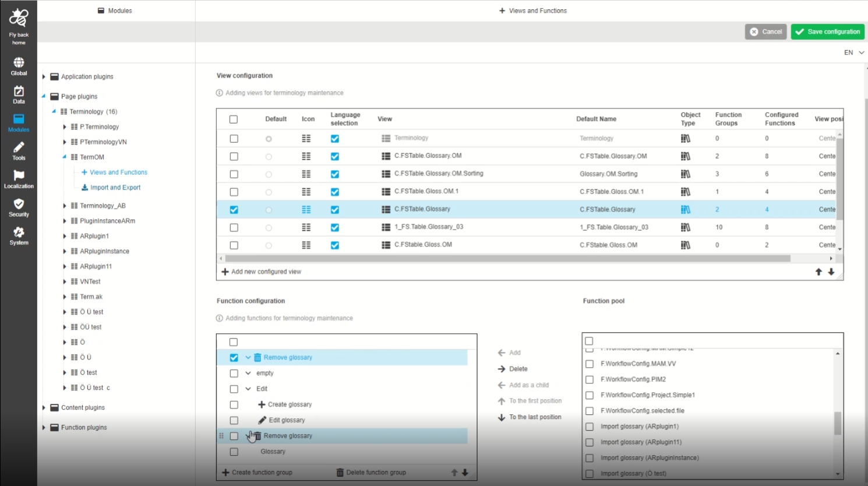The width and height of the screenshot is (868, 486).
Task: Expand the Application plugins tree node
Action: pyautogui.click(x=44, y=77)
